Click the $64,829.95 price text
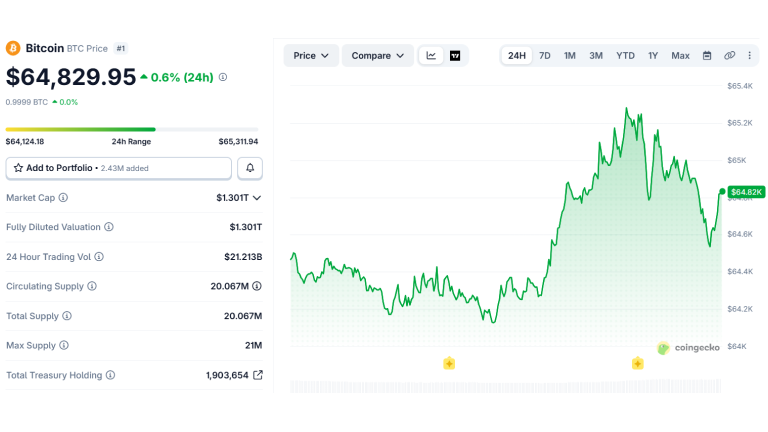 click(x=71, y=77)
